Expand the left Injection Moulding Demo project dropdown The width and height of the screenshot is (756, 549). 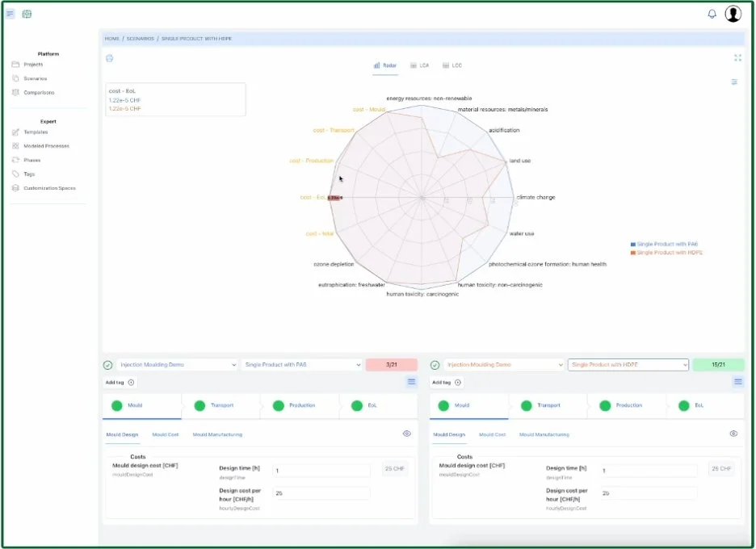tap(178, 365)
